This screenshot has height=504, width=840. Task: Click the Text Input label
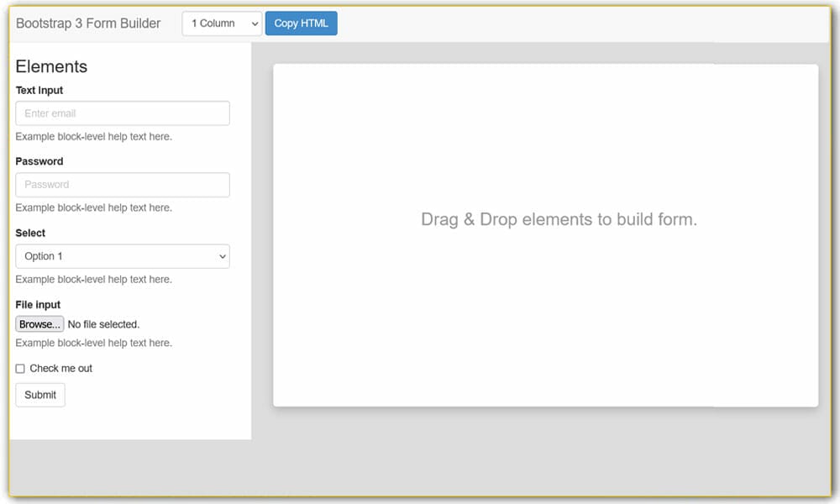[x=39, y=91]
